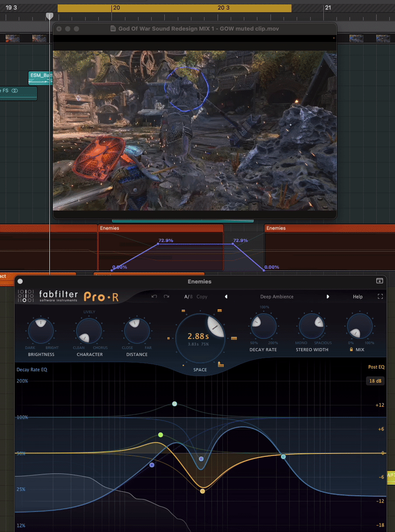Click bar 20 on the ruler
Screen dimensions: 395x532
pos(117,7)
